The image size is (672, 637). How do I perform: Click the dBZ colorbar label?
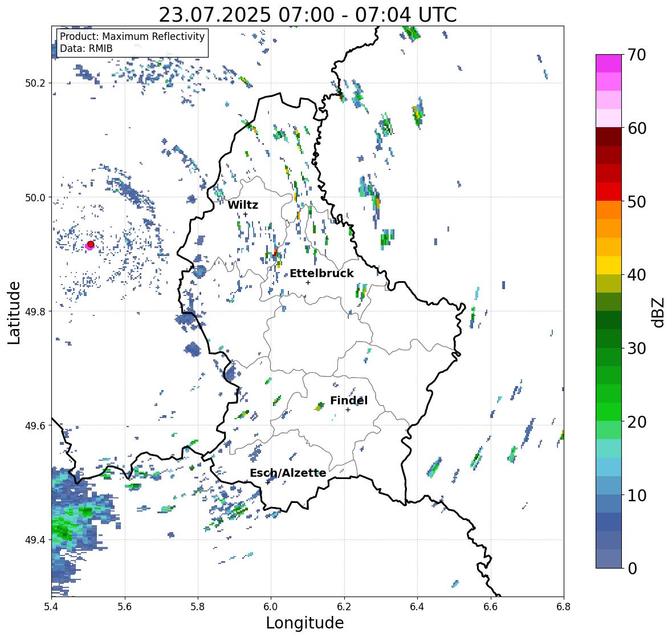point(659,313)
